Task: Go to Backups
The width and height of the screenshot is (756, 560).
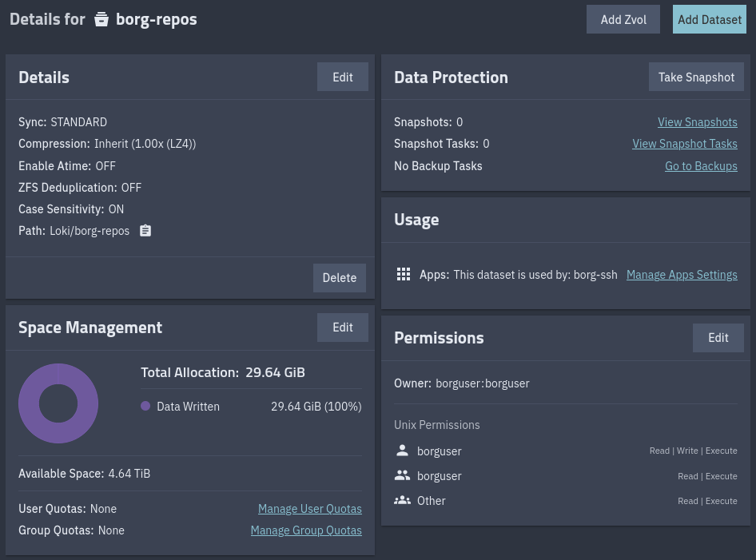Action: tap(701, 165)
